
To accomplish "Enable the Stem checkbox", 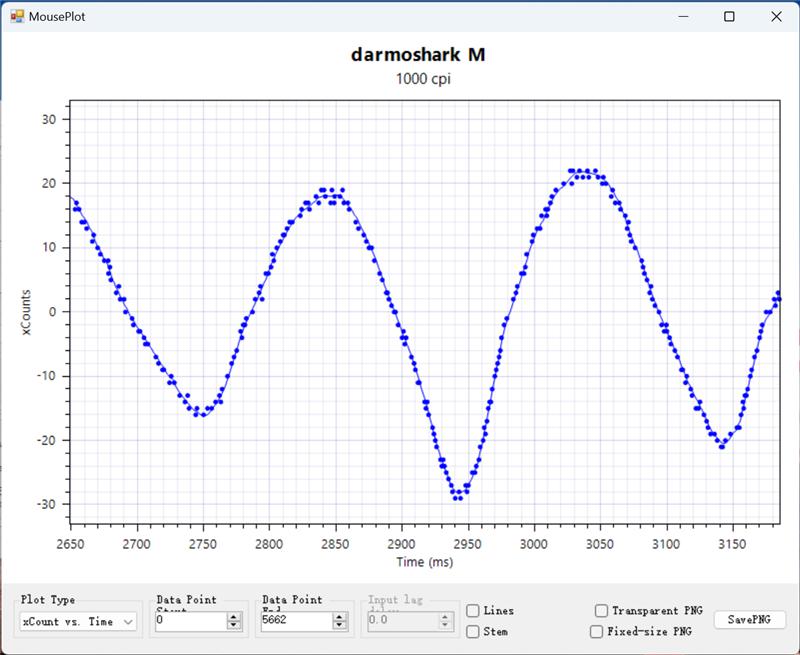I will (x=473, y=631).
